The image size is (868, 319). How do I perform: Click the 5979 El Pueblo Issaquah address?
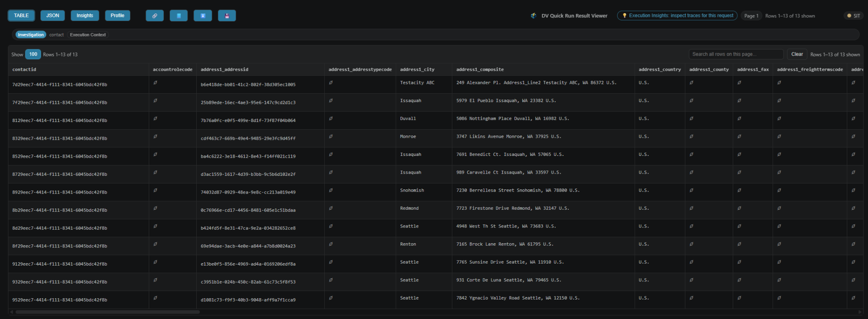[506, 100]
